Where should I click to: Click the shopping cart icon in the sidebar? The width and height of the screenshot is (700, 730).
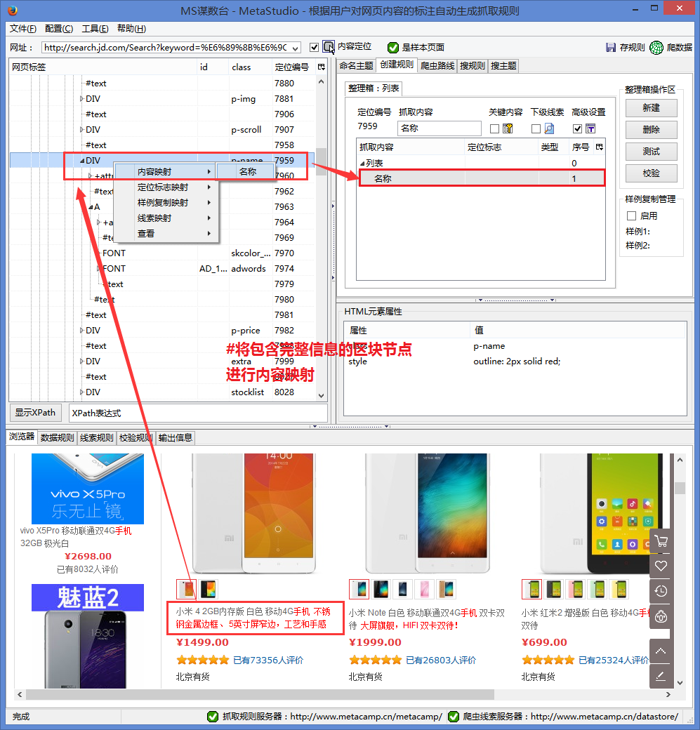pyautogui.click(x=661, y=541)
